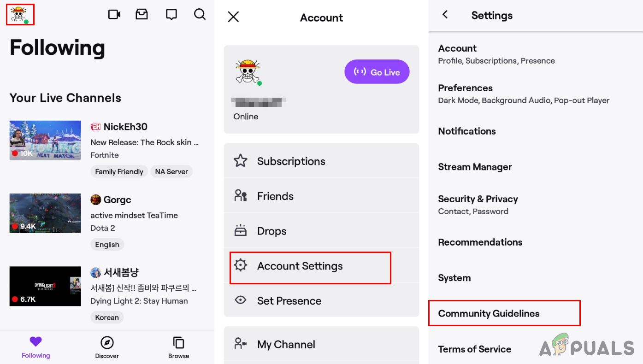This screenshot has height=364, width=643.
Task: Tap the Set Presence eye icon
Action: 241,300
